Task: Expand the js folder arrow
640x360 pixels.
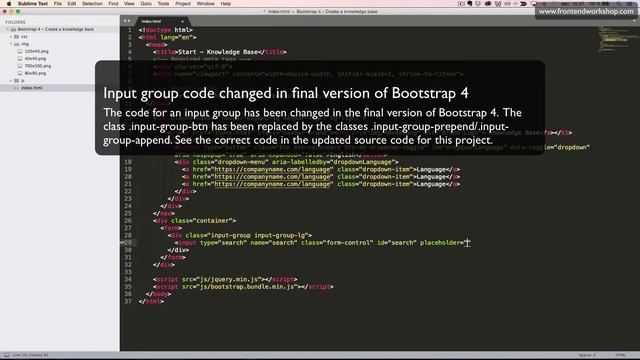Action: tap(11, 81)
